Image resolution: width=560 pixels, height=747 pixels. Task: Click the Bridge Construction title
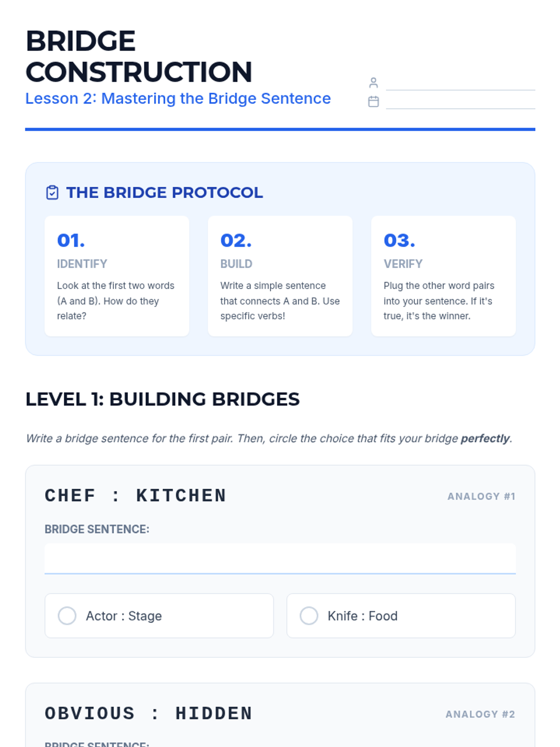tap(139, 56)
